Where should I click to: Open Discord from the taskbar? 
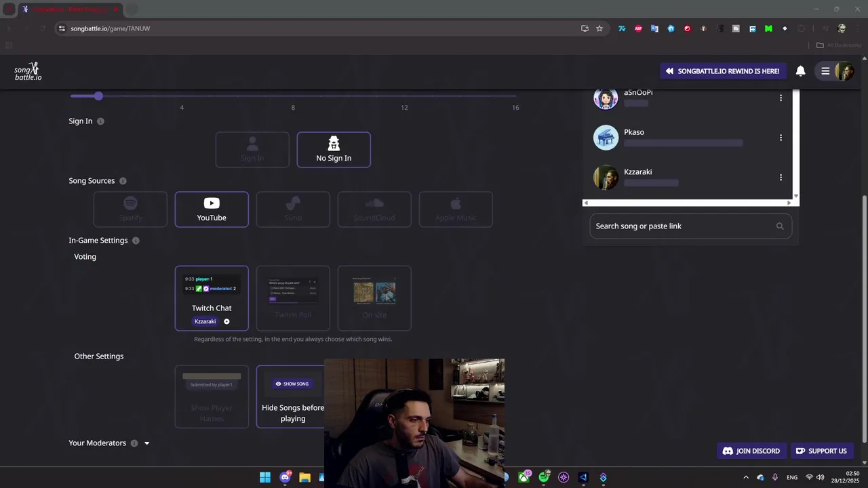click(285, 477)
